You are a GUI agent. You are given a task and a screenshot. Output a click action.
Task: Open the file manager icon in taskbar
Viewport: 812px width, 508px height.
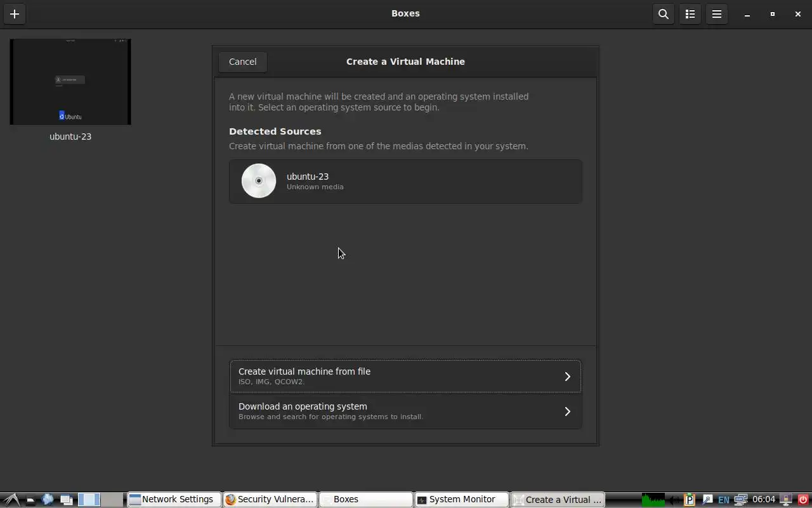(30, 500)
